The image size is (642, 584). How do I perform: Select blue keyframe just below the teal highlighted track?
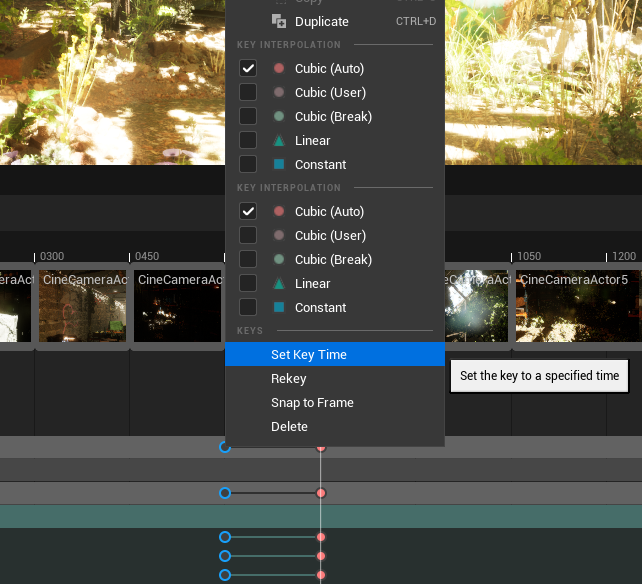coord(225,536)
